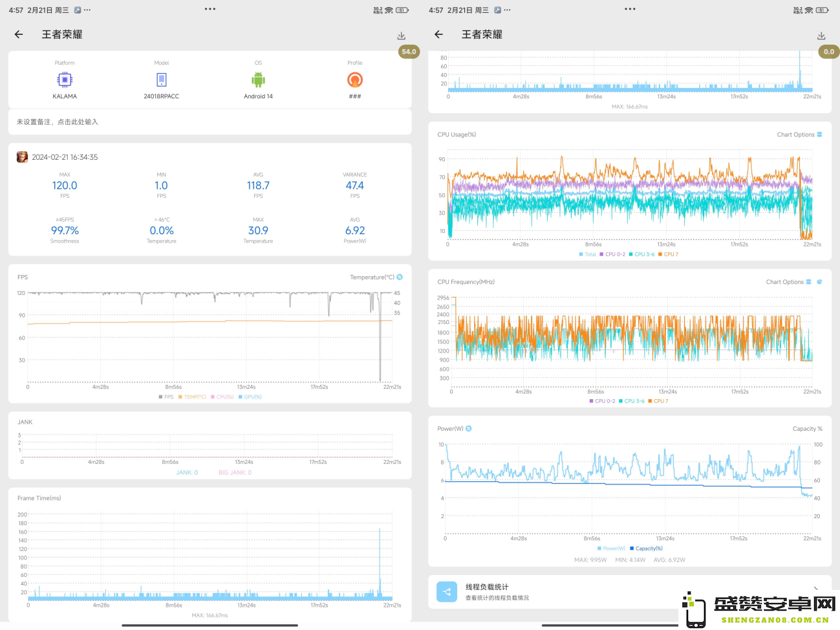Tap the CPU Usage(%) chart title
This screenshot has width=840, height=630.
tap(457, 135)
